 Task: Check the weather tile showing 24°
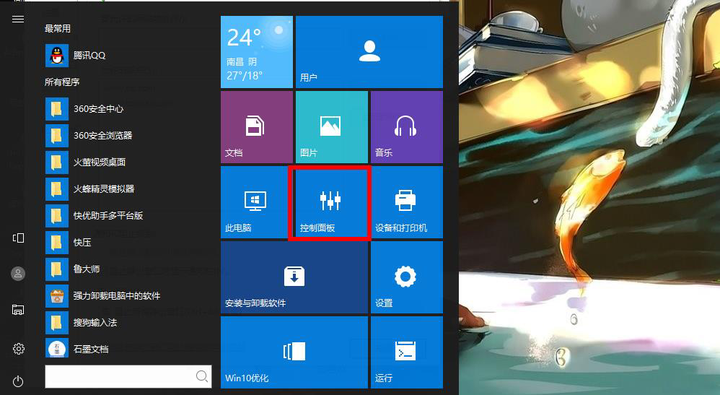[257, 52]
